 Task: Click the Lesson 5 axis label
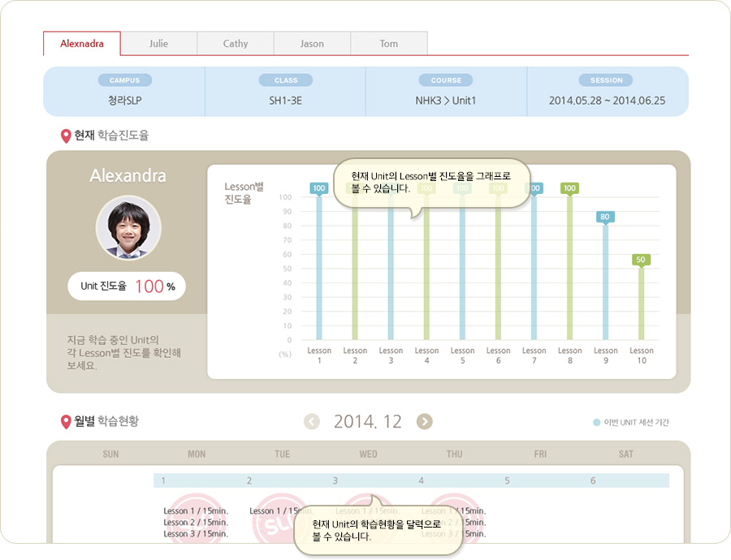tap(462, 355)
